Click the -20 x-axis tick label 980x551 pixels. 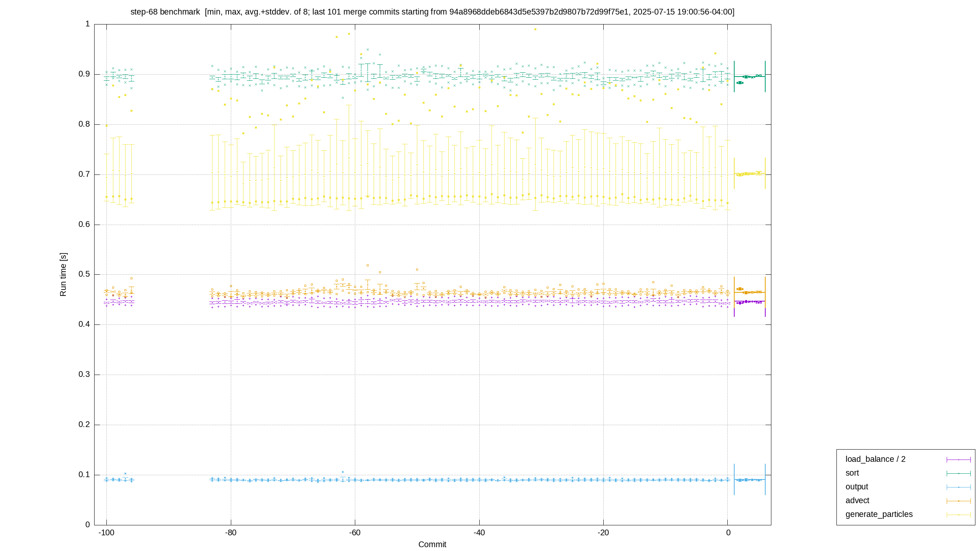pos(603,533)
